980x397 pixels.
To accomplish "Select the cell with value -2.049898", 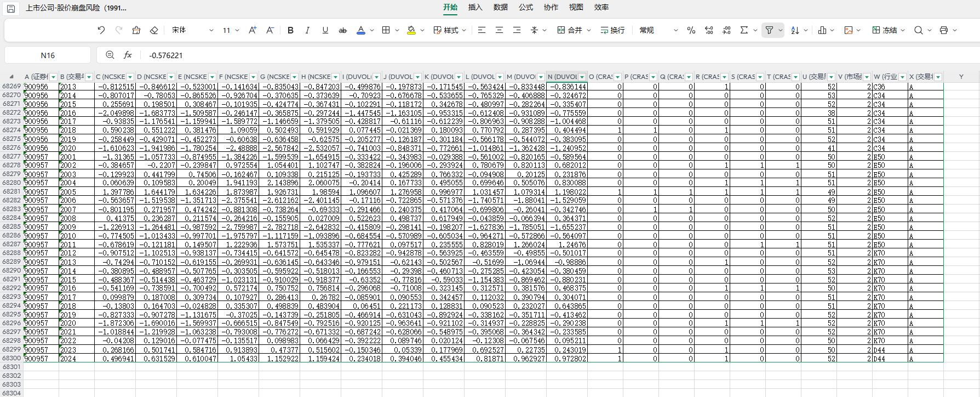I will coord(115,113).
